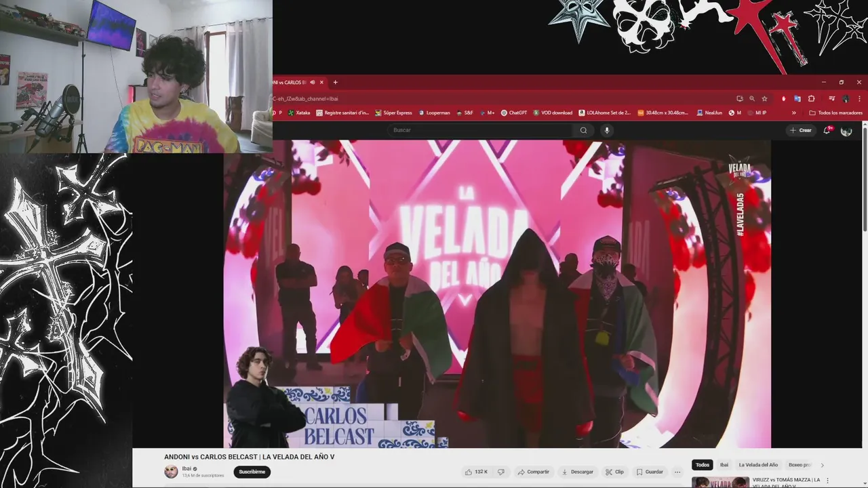Open options for VIRUZZ vs TOMÁS MAZZA video
This screenshot has height=488, width=868.
pyautogui.click(x=827, y=481)
